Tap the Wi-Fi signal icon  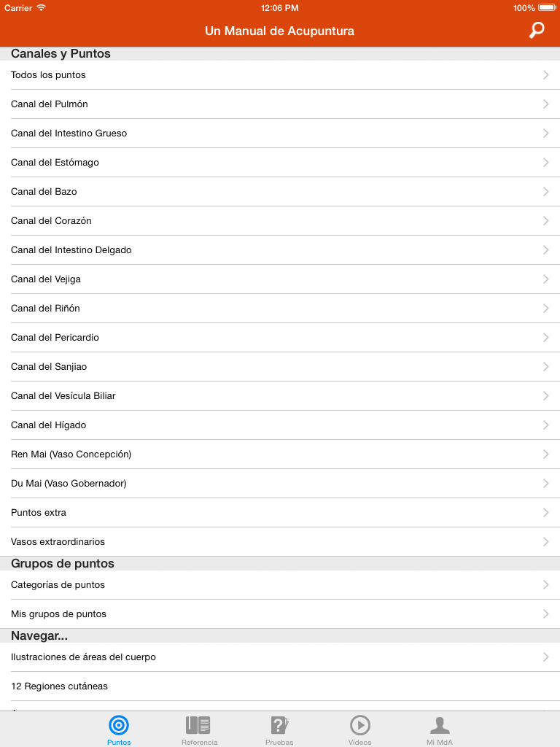click(42, 7)
